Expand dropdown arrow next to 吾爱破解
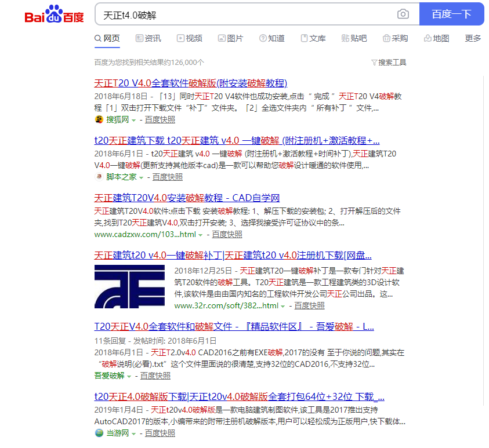The width and height of the screenshot is (489, 448). (x=129, y=376)
